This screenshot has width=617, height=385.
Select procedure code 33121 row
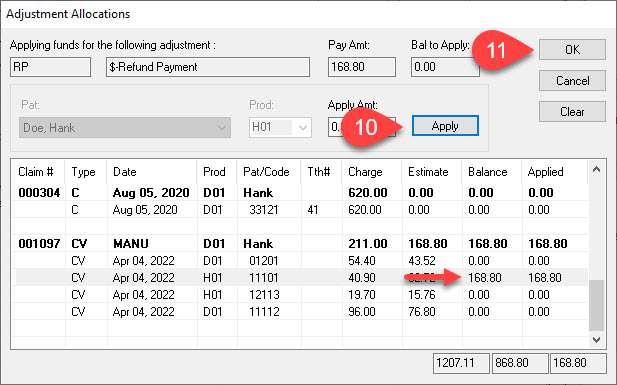tap(301, 210)
